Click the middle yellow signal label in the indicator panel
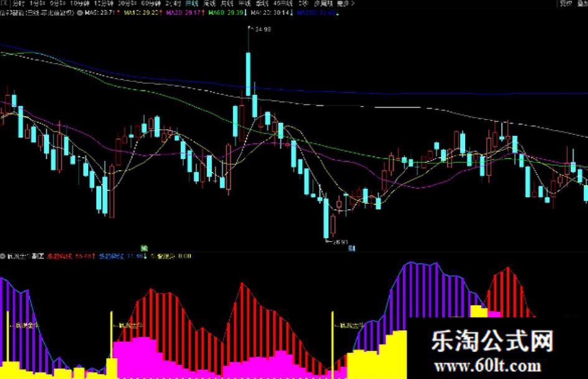 pos(131,325)
